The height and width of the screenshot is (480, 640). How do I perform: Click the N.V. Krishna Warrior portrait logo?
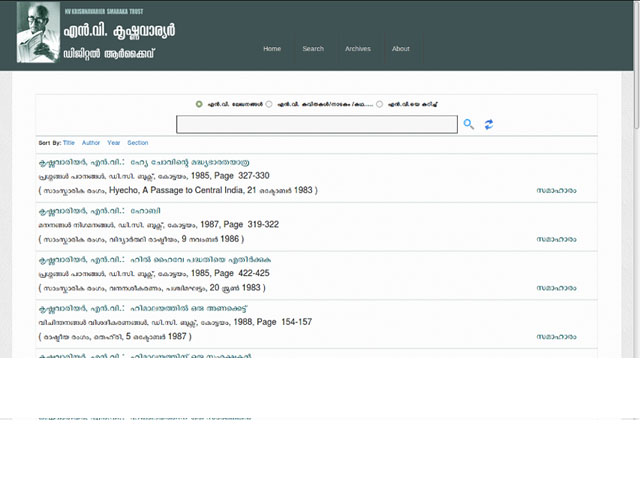(x=38, y=32)
